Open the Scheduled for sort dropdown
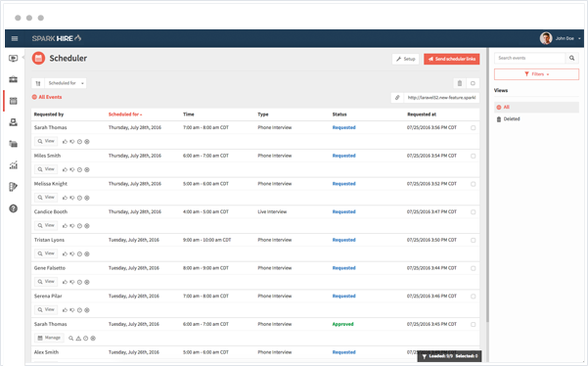Image resolution: width=588 pixels, height=366 pixels. 66,83
